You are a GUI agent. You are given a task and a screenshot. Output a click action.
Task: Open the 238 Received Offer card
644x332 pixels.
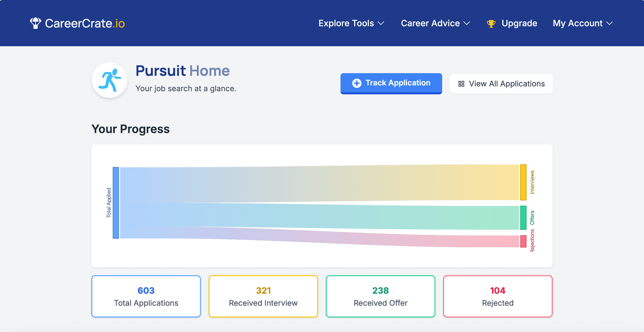(x=380, y=296)
